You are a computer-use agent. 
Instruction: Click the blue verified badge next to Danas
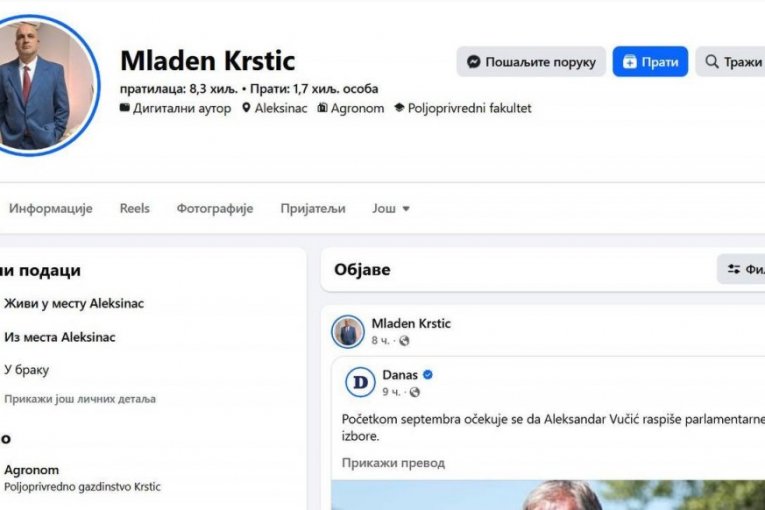click(x=428, y=375)
